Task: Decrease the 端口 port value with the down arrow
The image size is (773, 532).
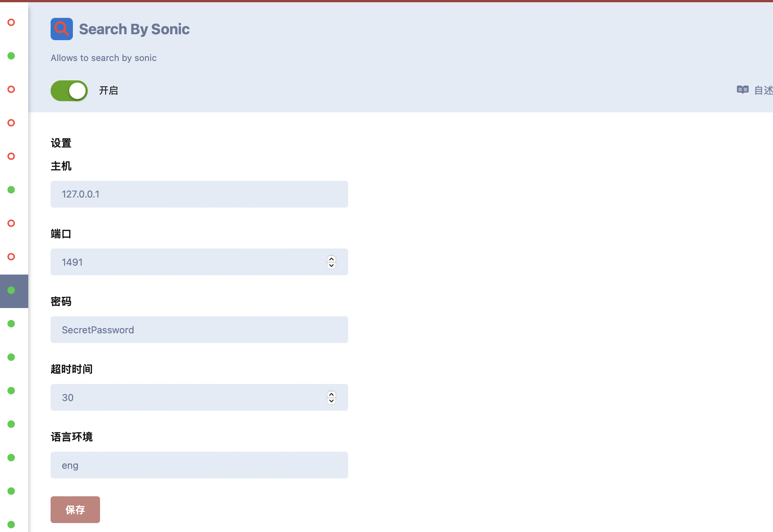Action: pyautogui.click(x=331, y=265)
